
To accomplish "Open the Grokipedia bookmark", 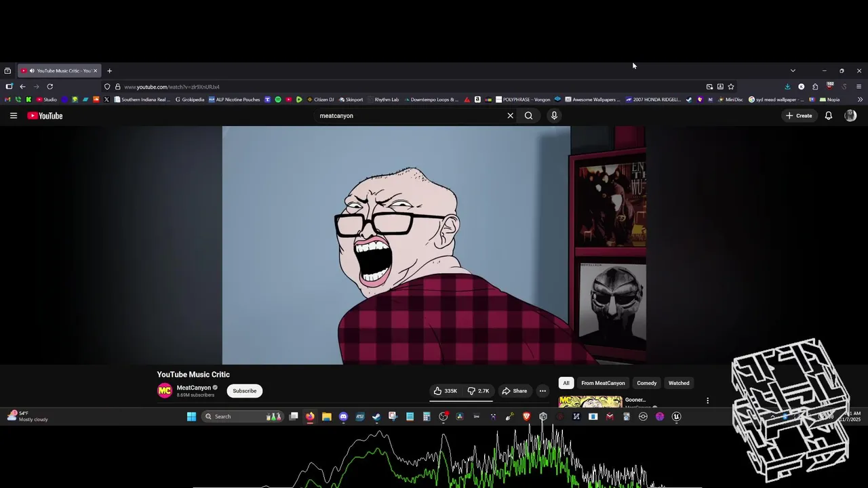I will pos(189,100).
